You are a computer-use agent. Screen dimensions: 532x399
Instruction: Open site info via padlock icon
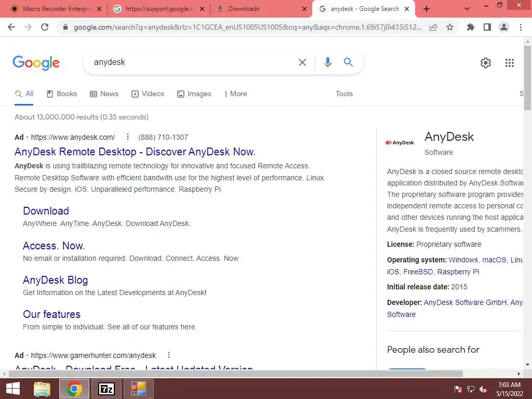[65, 27]
